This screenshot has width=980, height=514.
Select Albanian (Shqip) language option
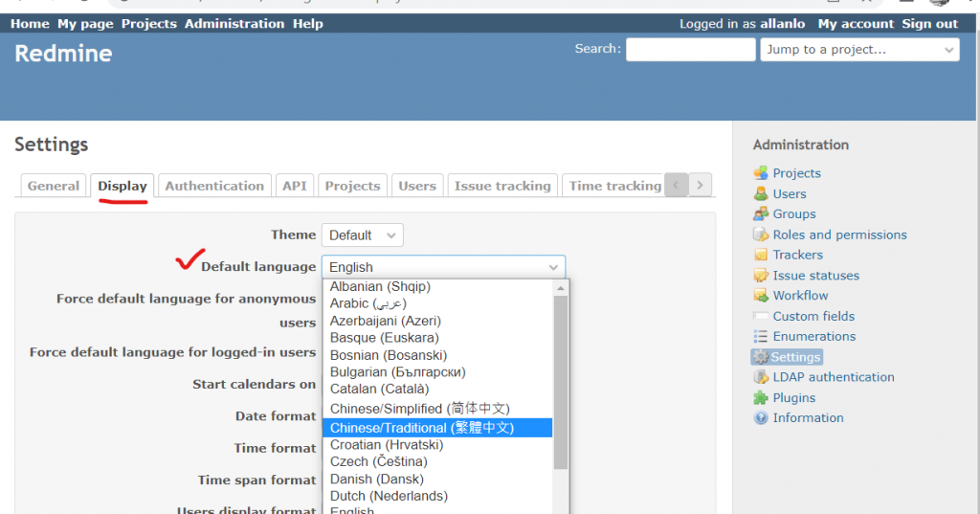click(437, 286)
